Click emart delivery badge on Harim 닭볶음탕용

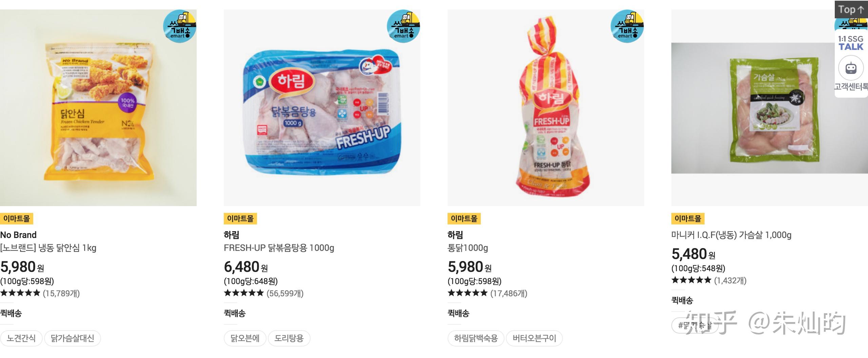(403, 26)
